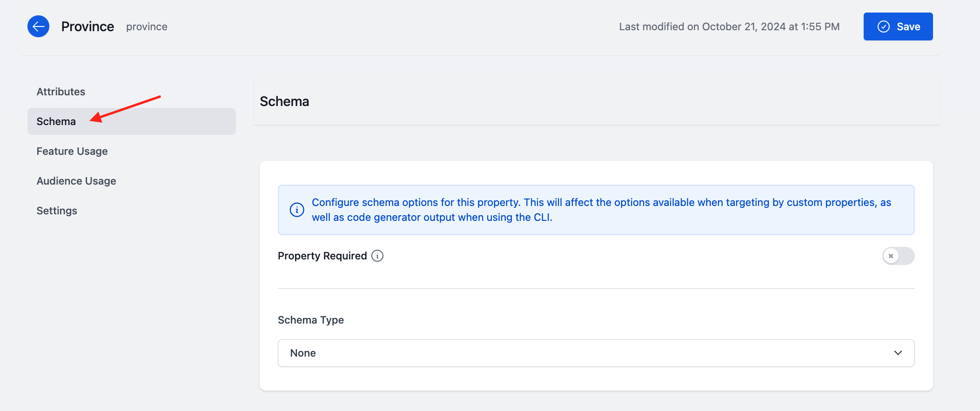Screen dimensions: 980x411
Task: Save the Province property changes
Action: click(898, 27)
